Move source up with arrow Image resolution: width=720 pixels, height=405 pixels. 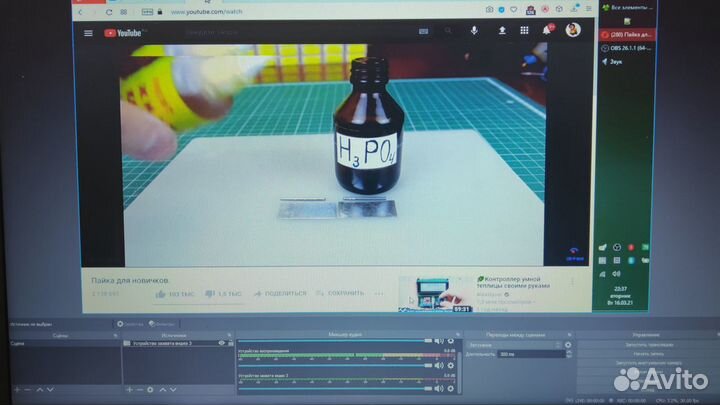pos(163,390)
